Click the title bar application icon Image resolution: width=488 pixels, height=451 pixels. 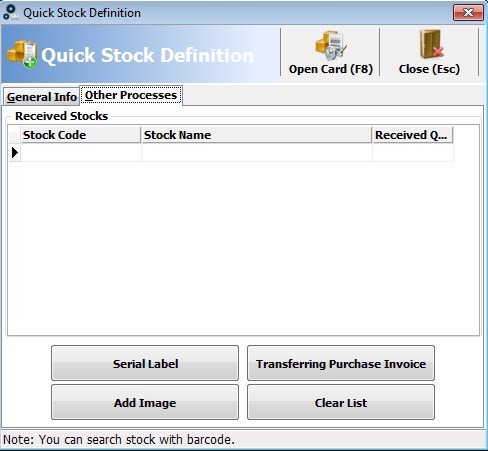point(10,12)
